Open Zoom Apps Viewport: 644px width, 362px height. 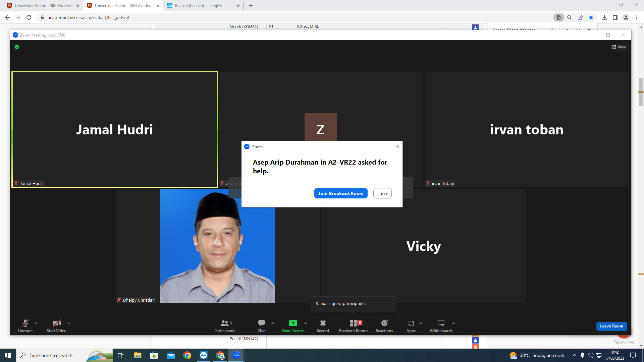pos(411,326)
